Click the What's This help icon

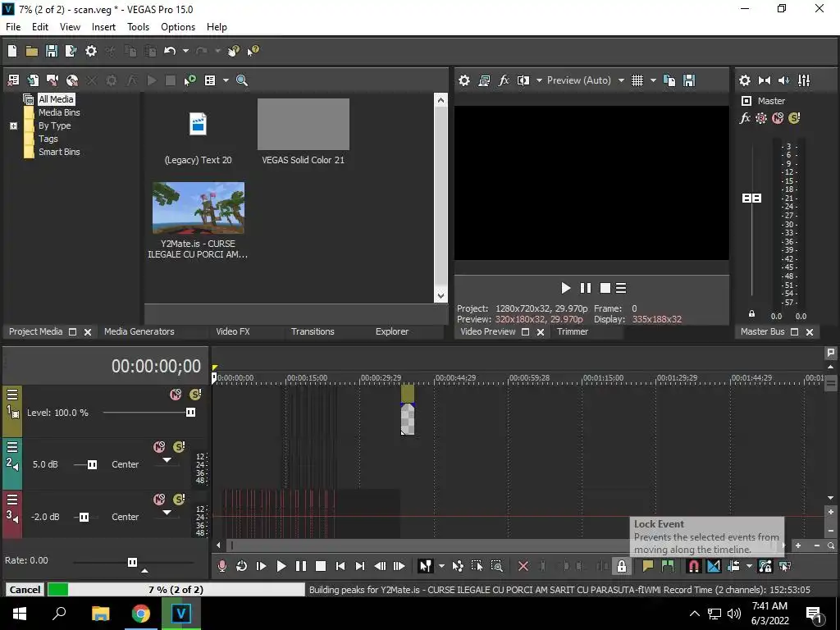253,51
